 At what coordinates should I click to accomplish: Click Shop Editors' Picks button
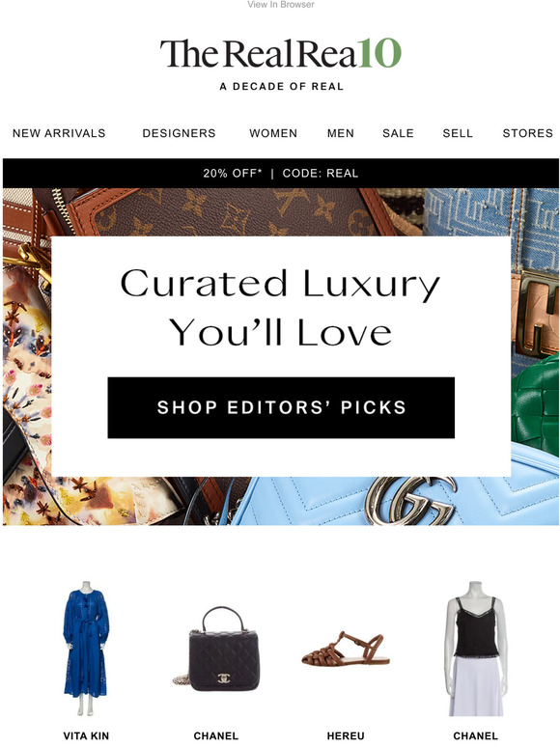[x=281, y=408]
